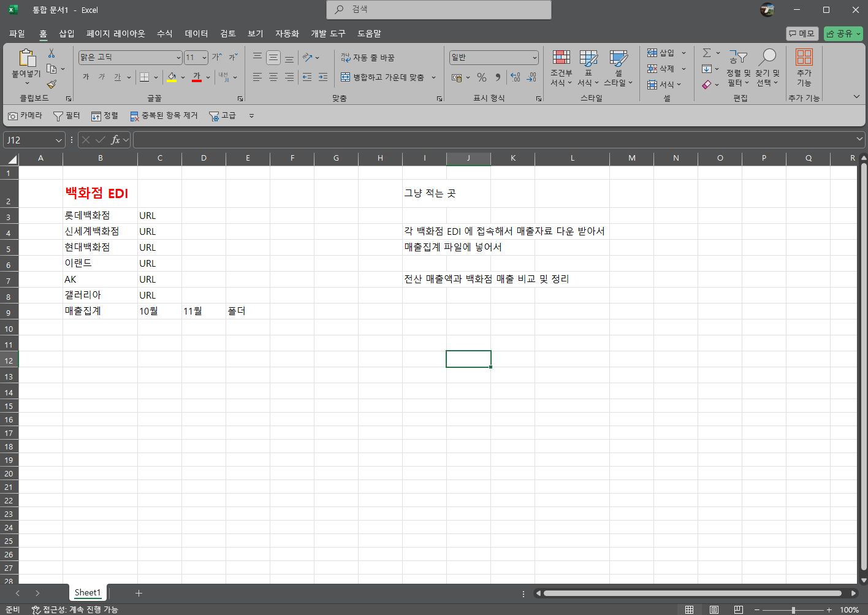Viewport: 868px width, 615px height.
Task: Toggle align text left
Action: pos(257,77)
